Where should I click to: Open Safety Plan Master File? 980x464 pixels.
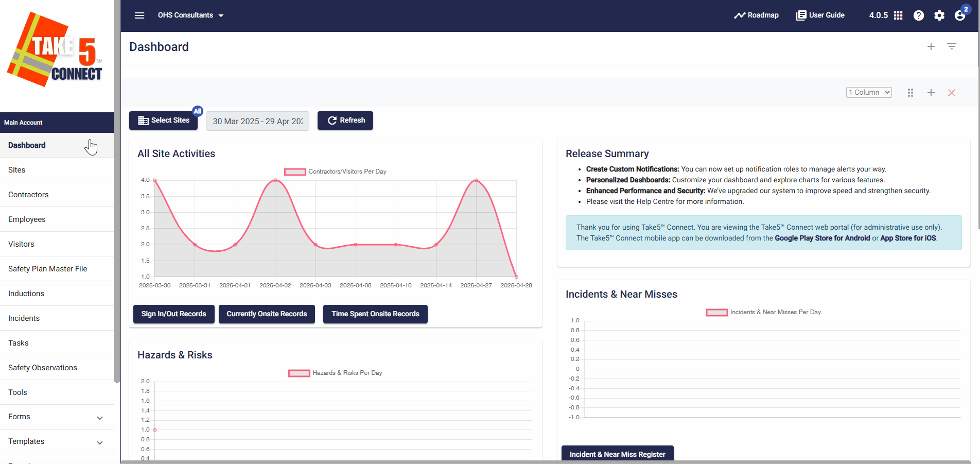pyautogui.click(x=57, y=269)
